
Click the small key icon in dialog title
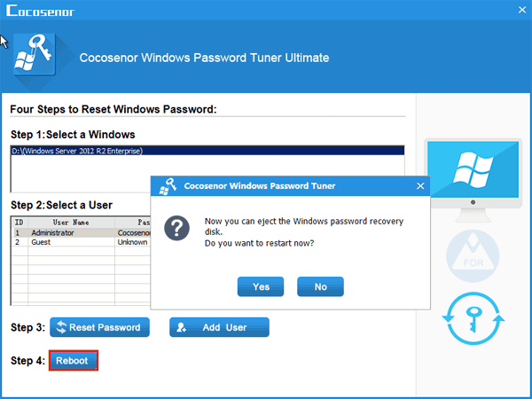[x=168, y=186]
